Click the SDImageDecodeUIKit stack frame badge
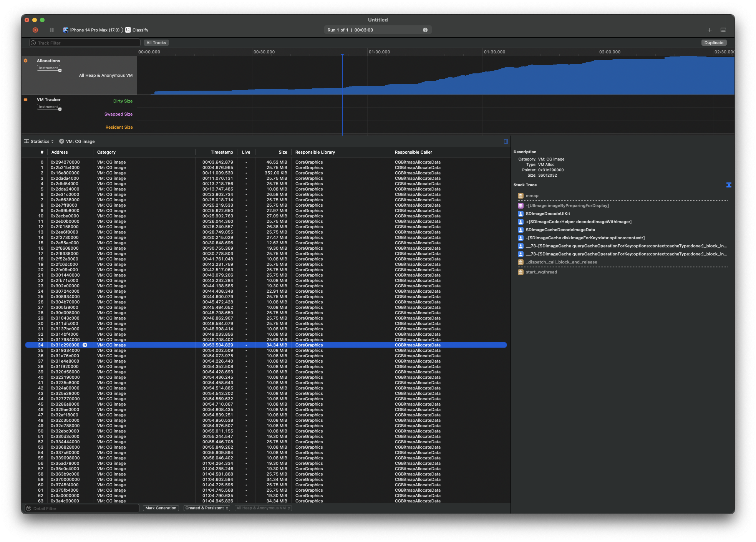 tap(521, 214)
